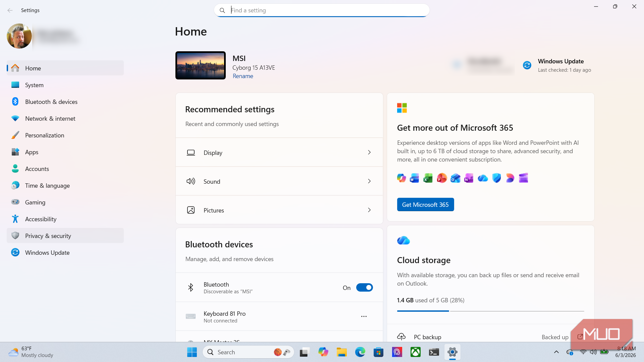Screen dimensions: 644x362
Task: Click the Excel icon in Microsoft 365 card
Action: point(428,178)
